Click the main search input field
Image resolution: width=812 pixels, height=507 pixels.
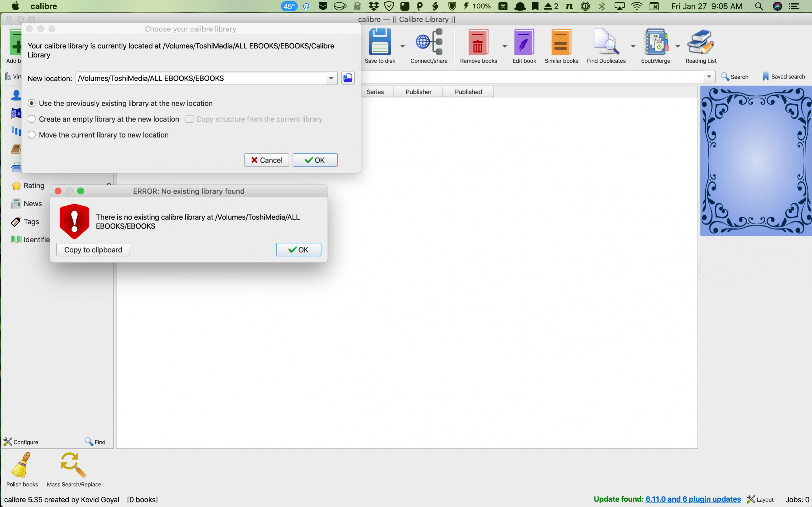(532, 77)
